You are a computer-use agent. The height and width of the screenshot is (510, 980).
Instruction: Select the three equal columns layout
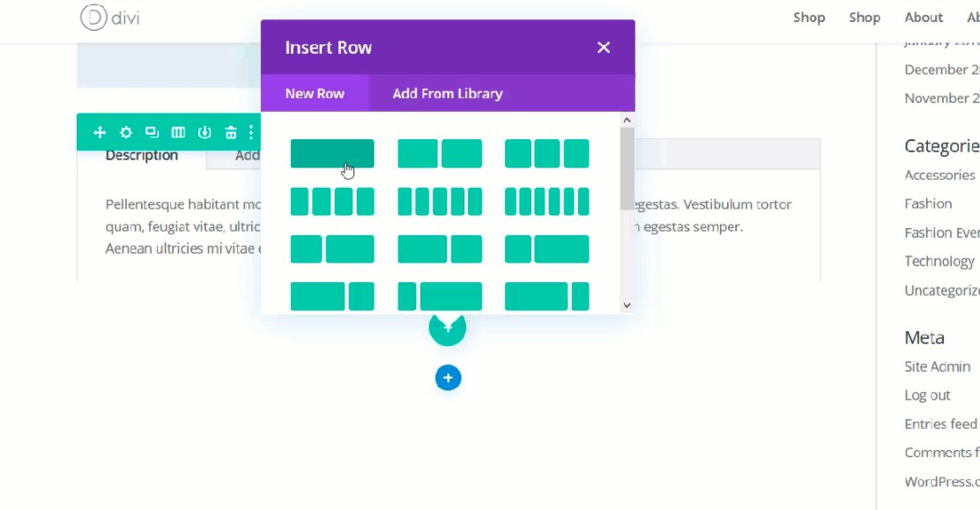point(546,153)
